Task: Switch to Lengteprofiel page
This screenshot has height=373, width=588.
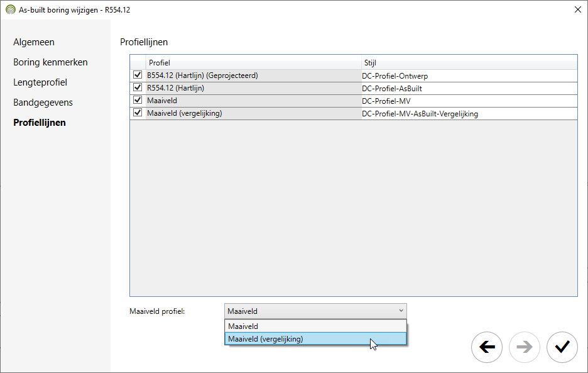Action: point(40,82)
